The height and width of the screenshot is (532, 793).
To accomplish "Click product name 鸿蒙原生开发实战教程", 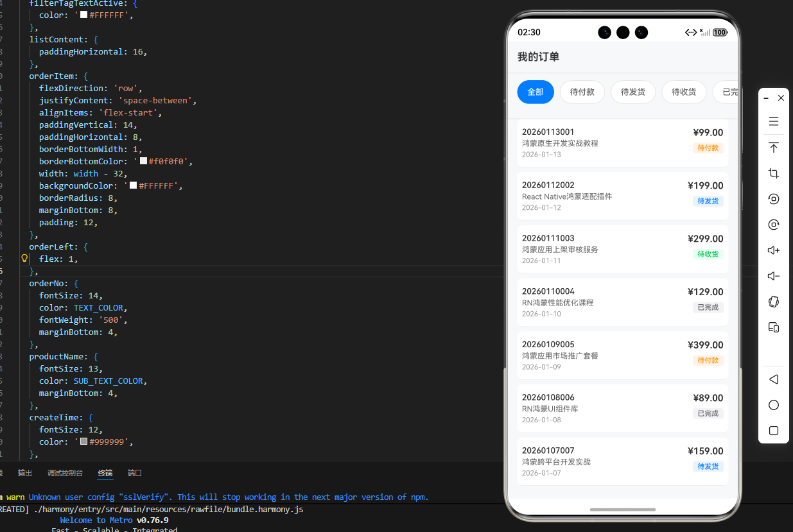I will click(560, 143).
